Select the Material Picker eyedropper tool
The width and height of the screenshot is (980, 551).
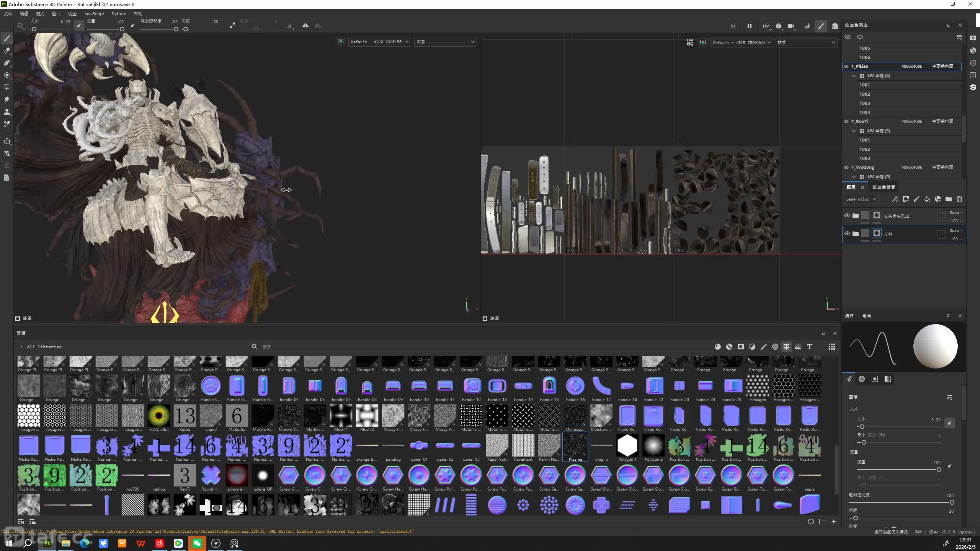tap(7, 124)
